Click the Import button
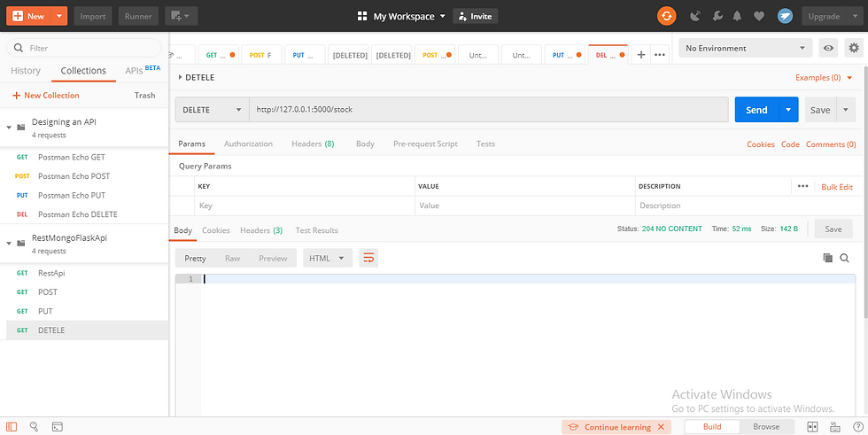Viewport: 868px width, 435px height. 93,16
